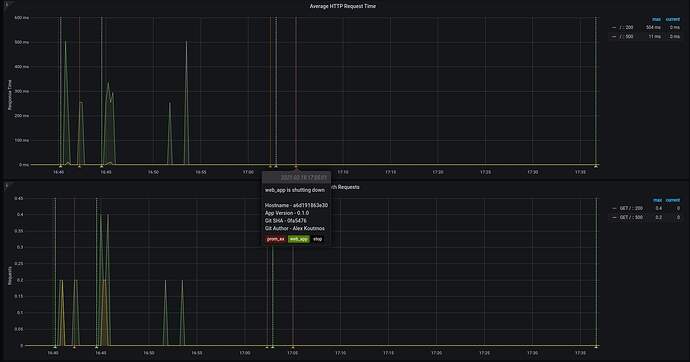Click the 'Git Author - Alex Koutmos' tooltip line
Viewport: 690px width, 362px height.
coord(295,228)
